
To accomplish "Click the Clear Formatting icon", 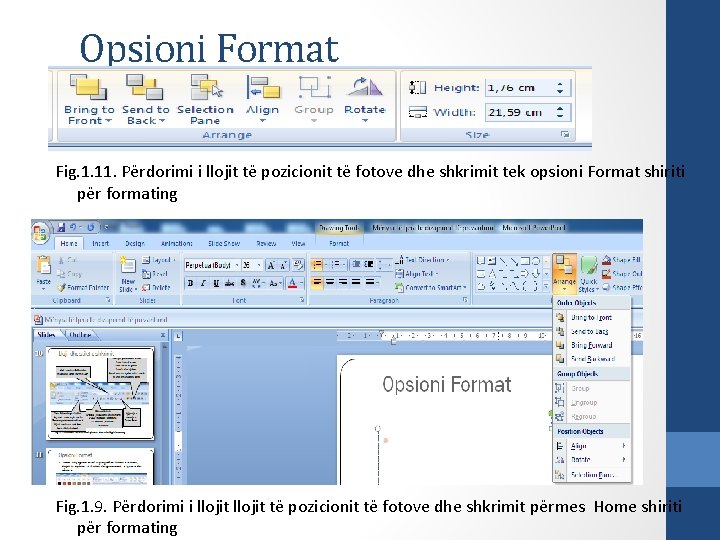I will pos(298,265).
